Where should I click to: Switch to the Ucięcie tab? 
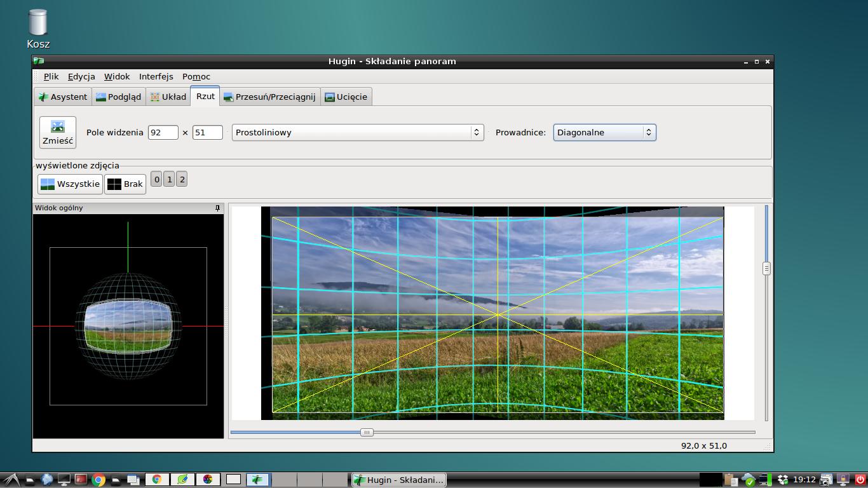[x=346, y=97]
